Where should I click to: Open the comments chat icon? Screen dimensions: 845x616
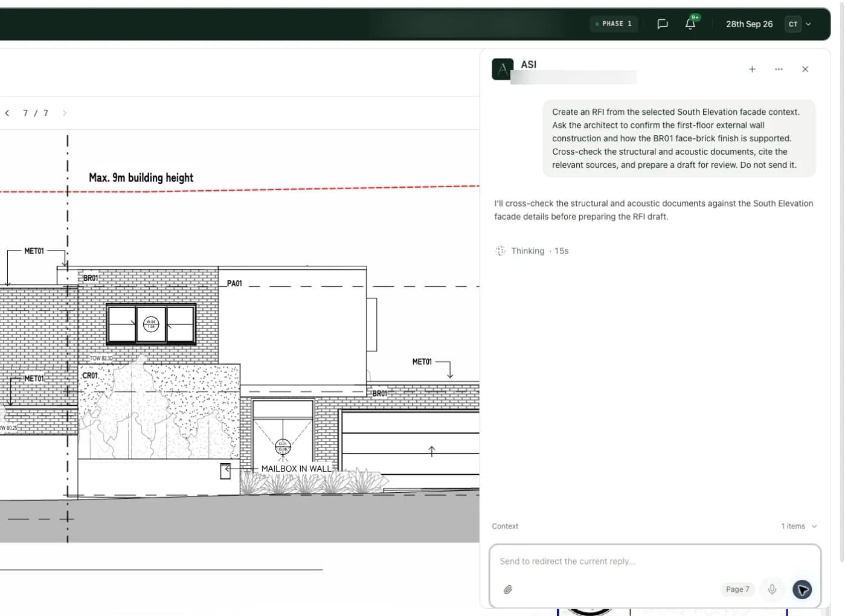[662, 24]
